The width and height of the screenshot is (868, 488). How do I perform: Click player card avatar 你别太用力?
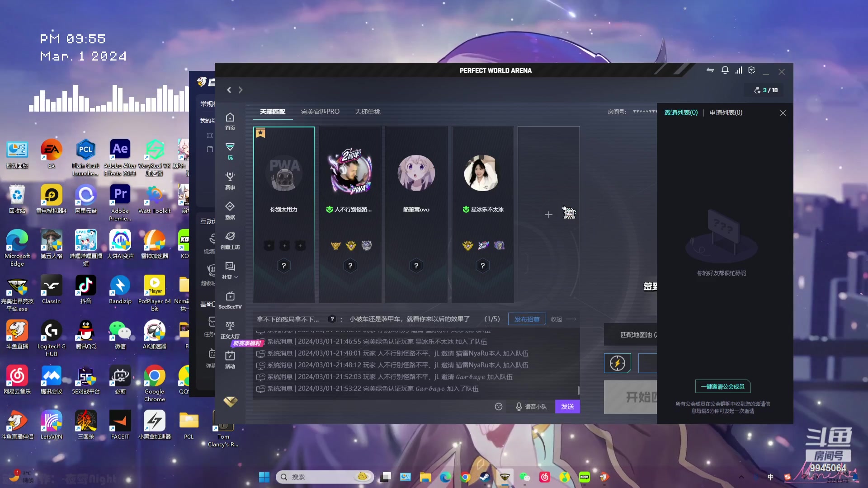pyautogui.click(x=284, y=174)
